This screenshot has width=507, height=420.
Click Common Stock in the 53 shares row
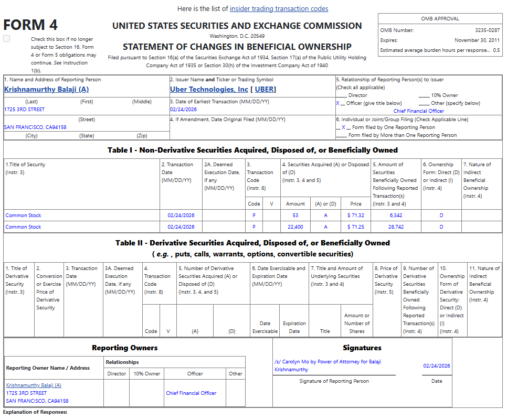23,215
